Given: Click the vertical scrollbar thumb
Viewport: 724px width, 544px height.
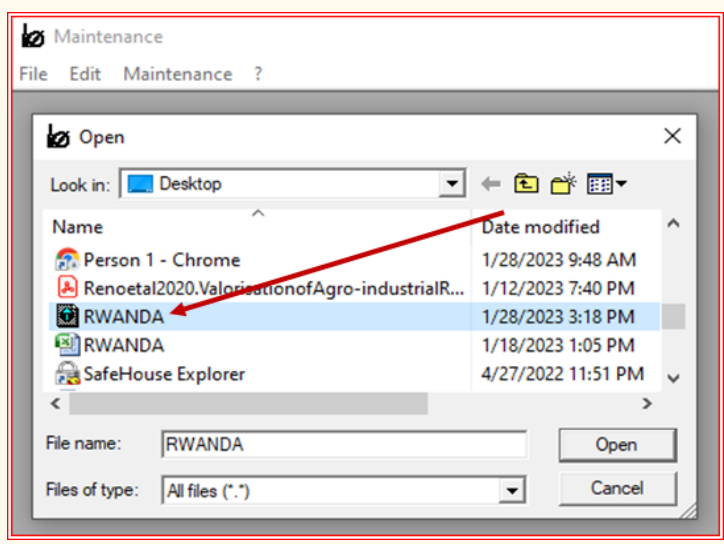Looking at the screenshot, I should coord(673,316).
